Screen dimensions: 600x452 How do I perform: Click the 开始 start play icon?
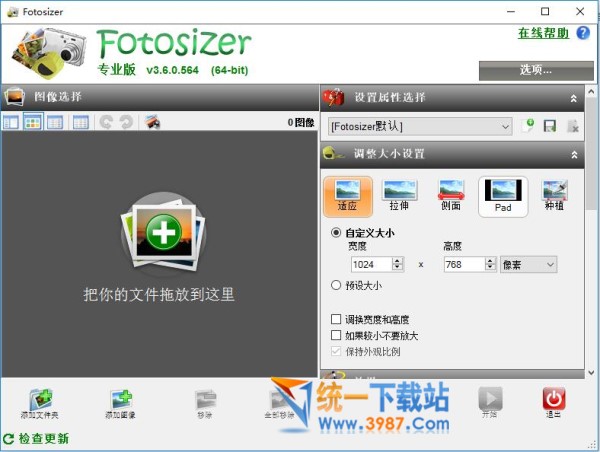(490, 402)
